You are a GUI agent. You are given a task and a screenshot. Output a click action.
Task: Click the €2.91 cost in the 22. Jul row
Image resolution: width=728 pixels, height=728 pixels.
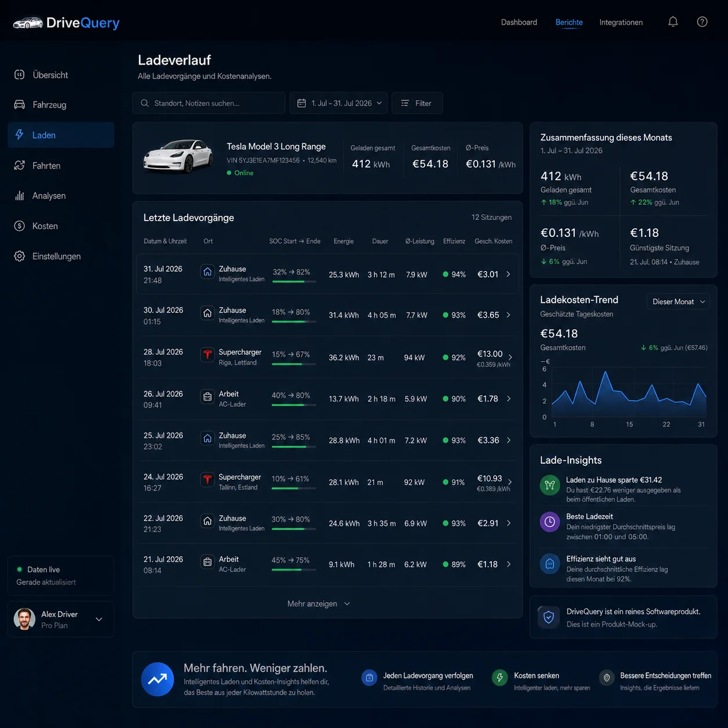click(x=488, y=523)
